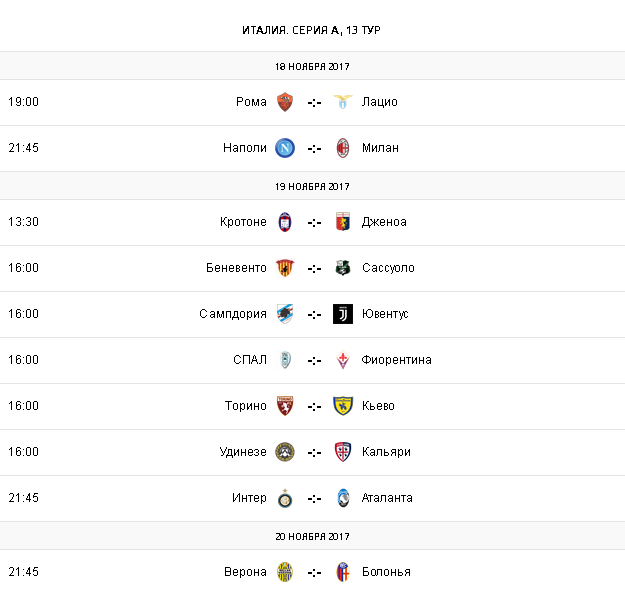Click the Chievo yellow crest icon
625x592 pixels.
[x=343, y=406]
